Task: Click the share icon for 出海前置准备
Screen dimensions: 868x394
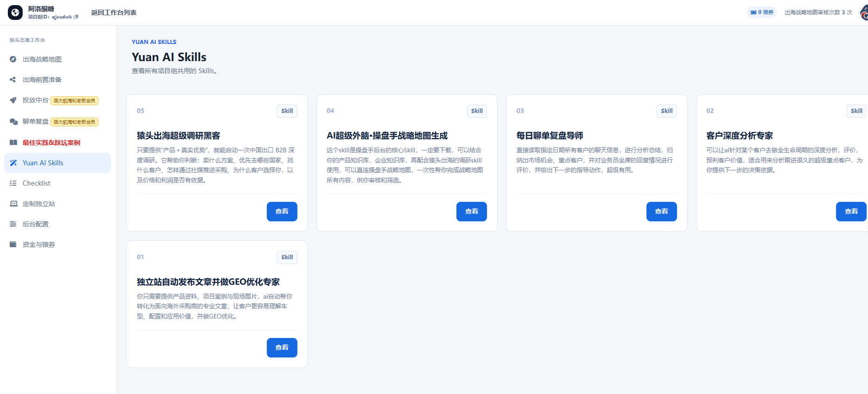Action: point(13,80)
